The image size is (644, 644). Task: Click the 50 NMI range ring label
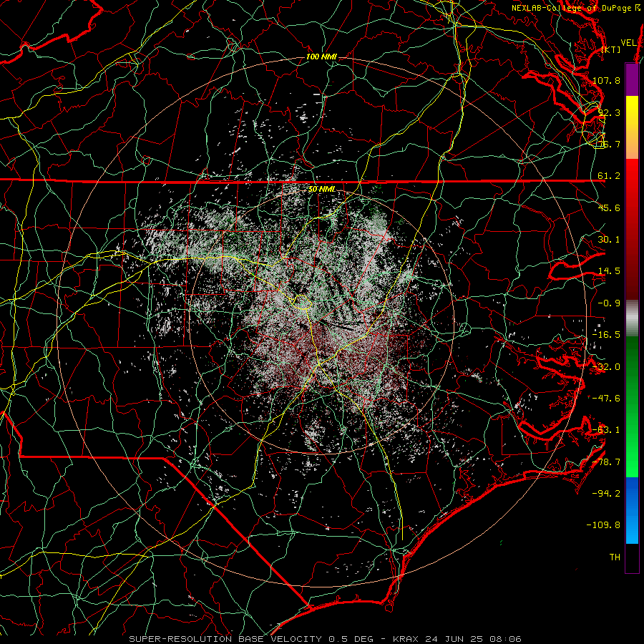pyautogui.click(x=321, y=189)
